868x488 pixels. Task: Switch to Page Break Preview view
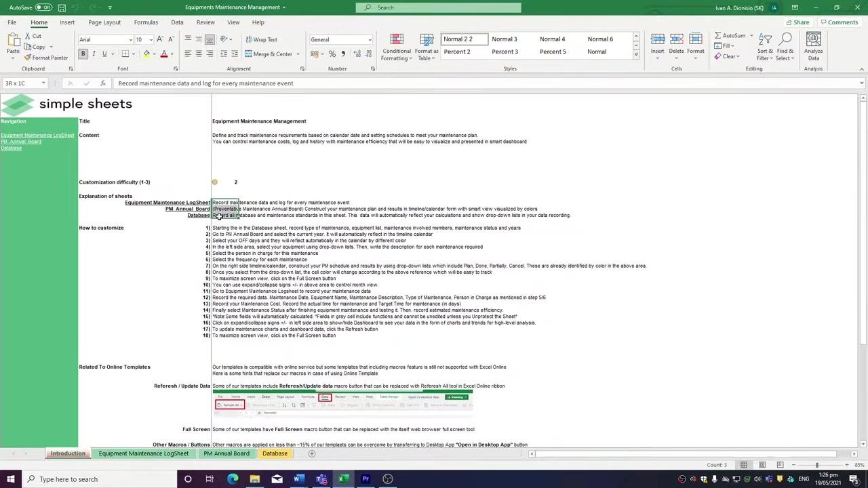(x=780, y=465)
